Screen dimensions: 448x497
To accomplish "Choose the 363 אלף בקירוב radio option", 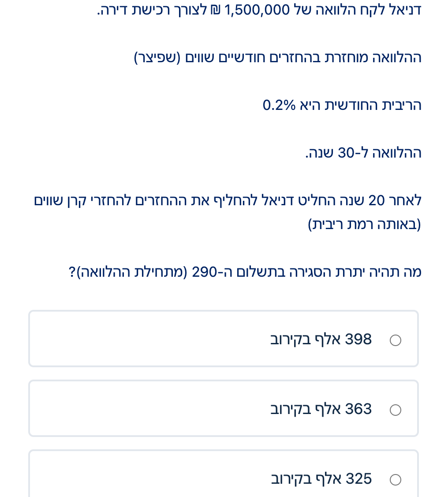I will pyautogui.click(x=396, y=410).
